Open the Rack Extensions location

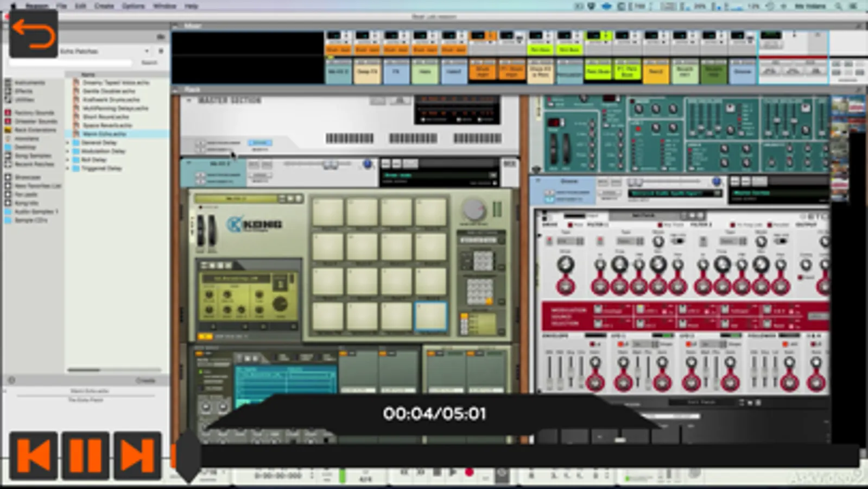(x=35, y=130)
